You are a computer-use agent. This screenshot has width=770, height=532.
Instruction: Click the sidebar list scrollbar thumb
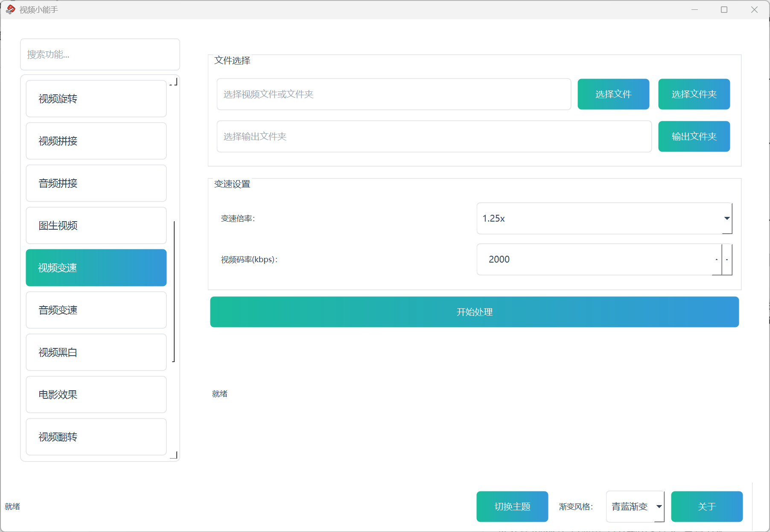[x=174, y=291]
